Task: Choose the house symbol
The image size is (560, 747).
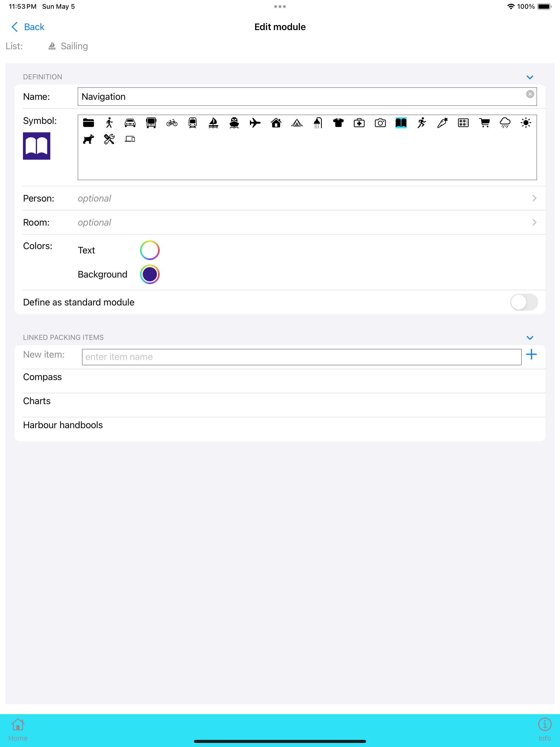Action: pyautogui.click(x=276, y=122)
